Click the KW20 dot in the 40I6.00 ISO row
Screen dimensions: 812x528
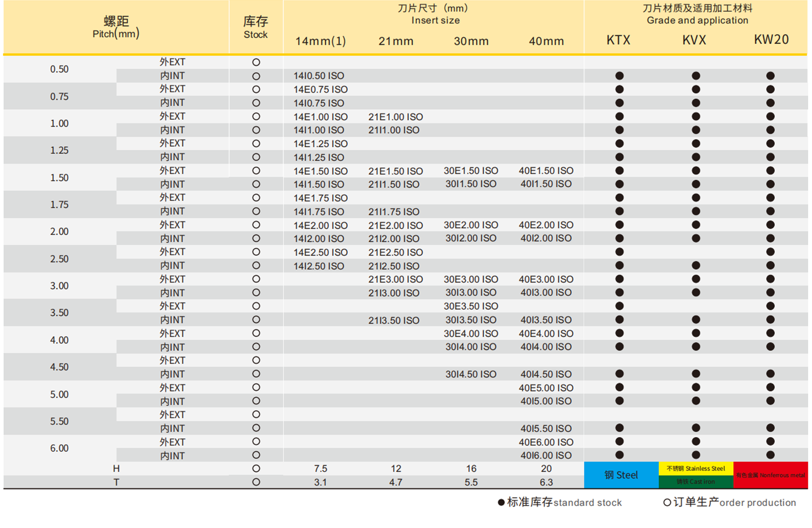pos(770,455)
